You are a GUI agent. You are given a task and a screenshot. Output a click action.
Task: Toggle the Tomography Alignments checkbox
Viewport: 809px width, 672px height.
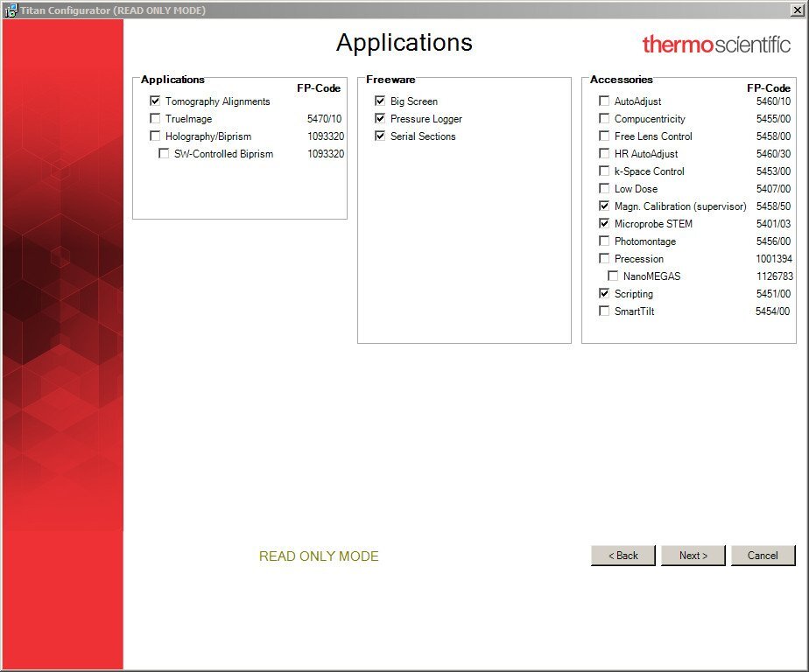tap(155, 101)
